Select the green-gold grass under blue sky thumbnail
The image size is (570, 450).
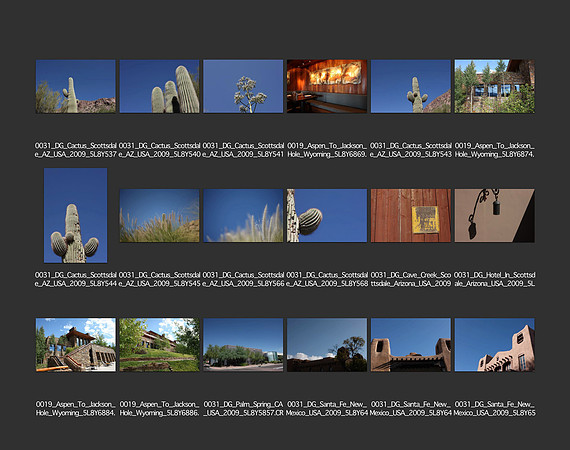[160, 216]
